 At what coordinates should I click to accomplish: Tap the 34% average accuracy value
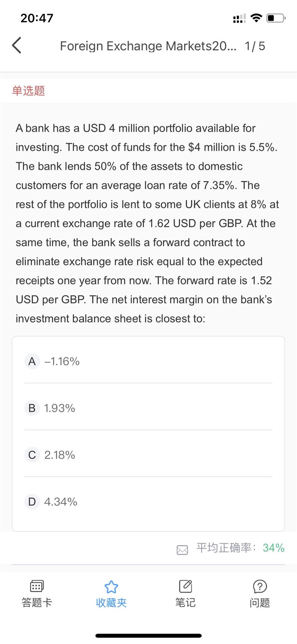tap(274, 548)
